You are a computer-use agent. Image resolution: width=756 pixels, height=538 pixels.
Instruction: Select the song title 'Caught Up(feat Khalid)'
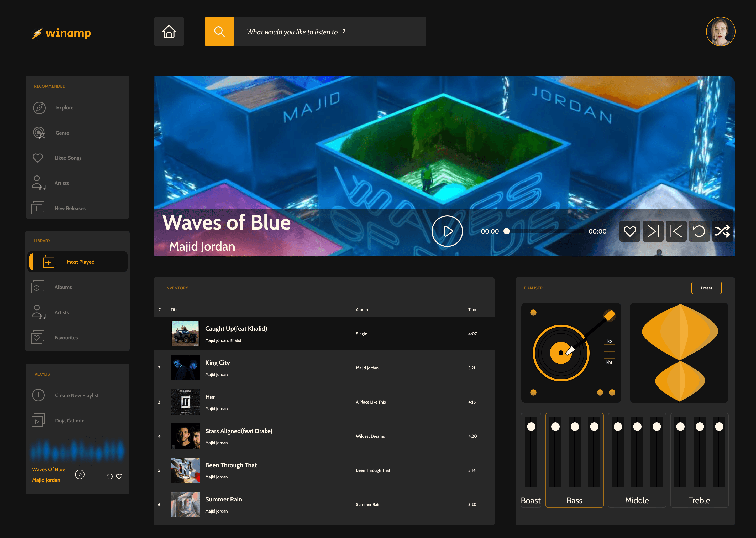[236, 329]
